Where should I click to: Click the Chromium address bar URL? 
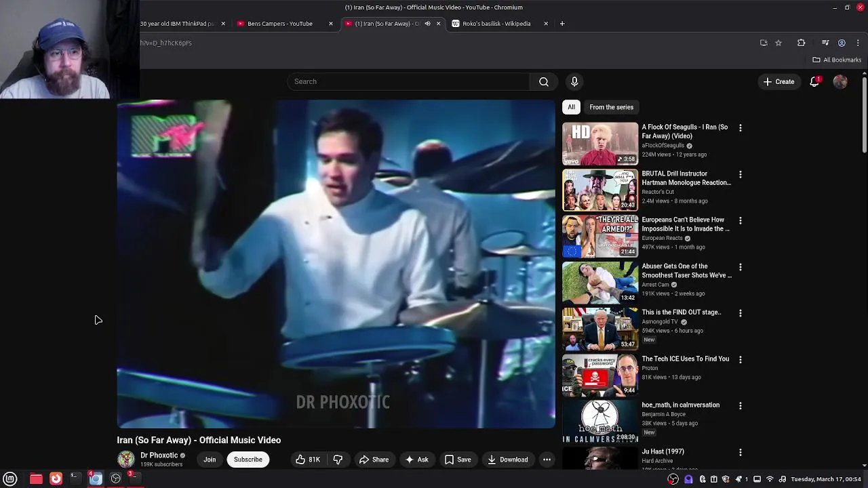click(165, 43)
